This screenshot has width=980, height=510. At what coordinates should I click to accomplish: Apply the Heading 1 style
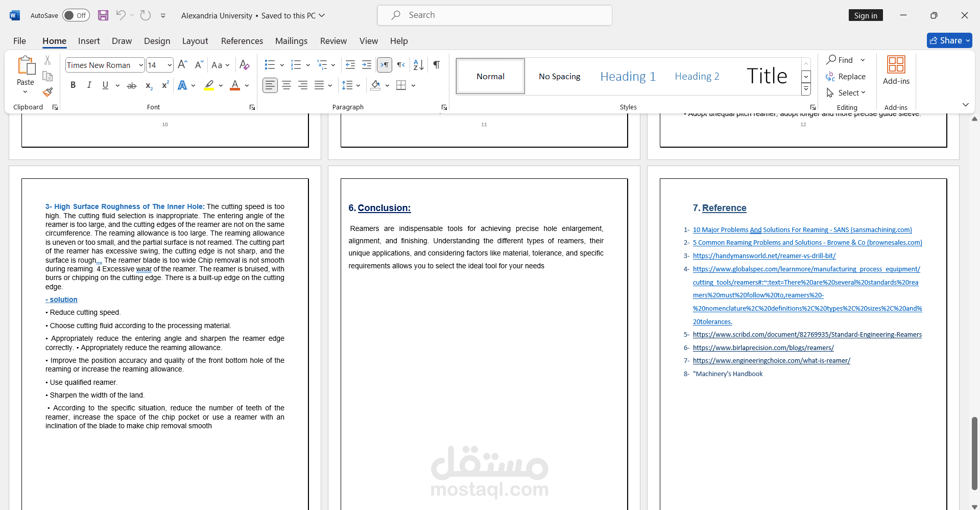point(628,76)
